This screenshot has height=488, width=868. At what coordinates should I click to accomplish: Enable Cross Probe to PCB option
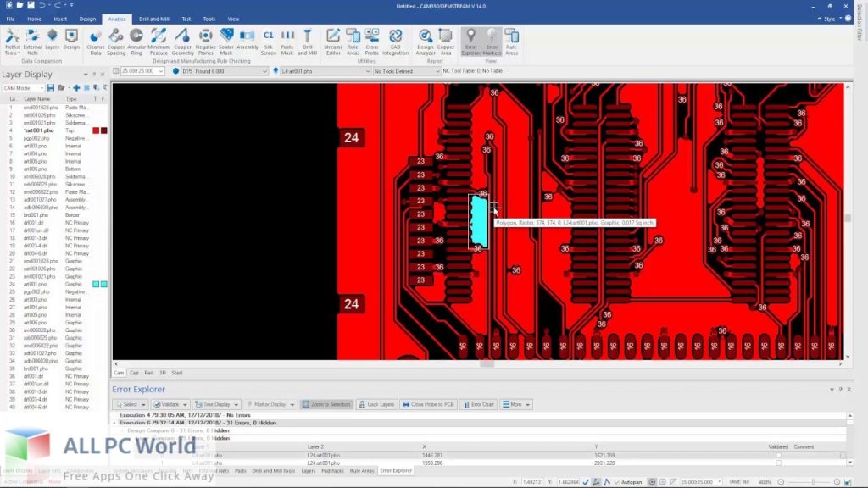(428, 404)
